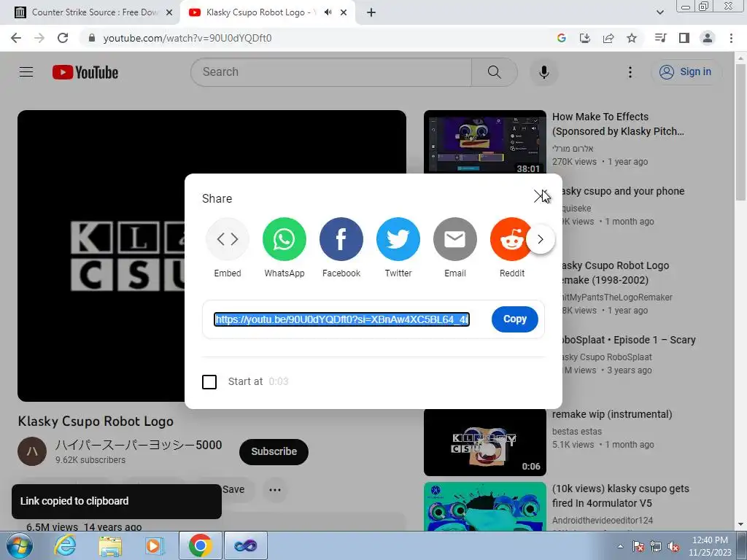Open channel ハイパースーパーヨッシー5000
Screen dimensions: 747x560
pos(139,445)
